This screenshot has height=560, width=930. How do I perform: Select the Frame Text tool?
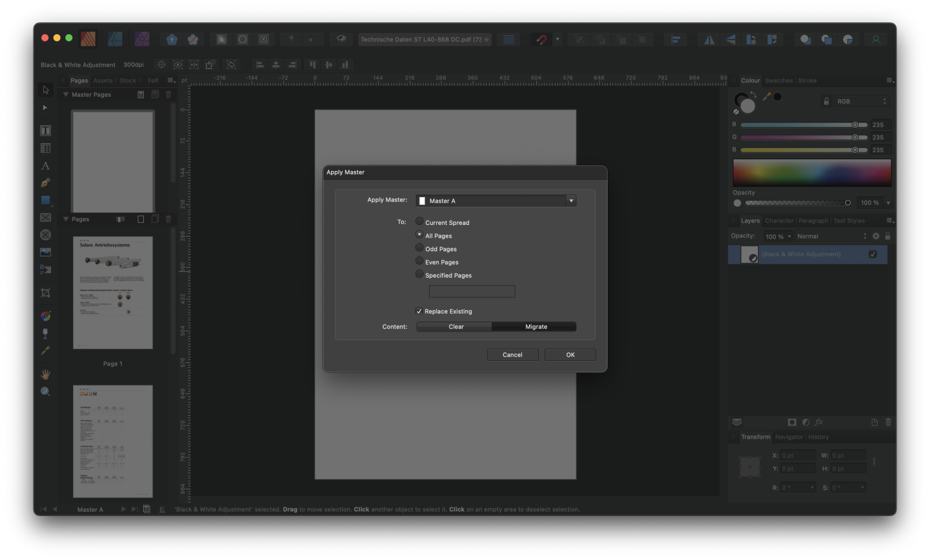(x=45, y=130)
